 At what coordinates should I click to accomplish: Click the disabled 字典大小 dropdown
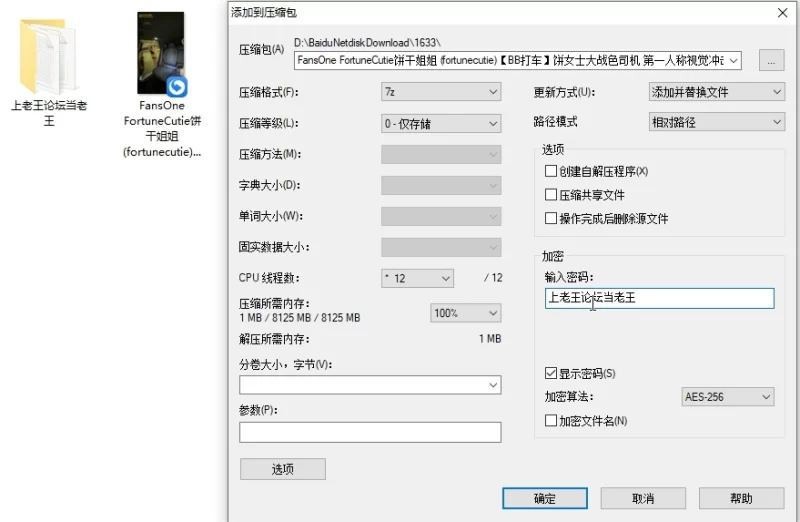click(441, 186)
